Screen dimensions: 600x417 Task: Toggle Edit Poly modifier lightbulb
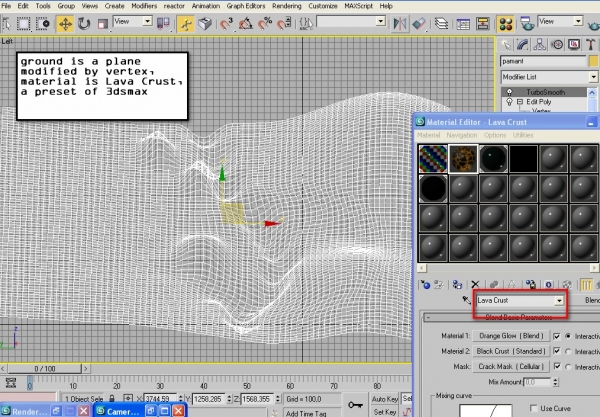tap(510, 102)
